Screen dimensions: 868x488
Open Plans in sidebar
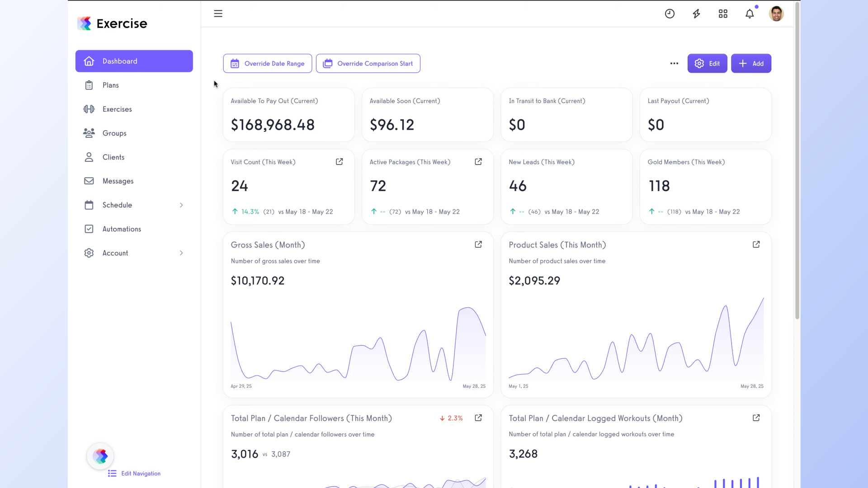(x=134, y=85)
